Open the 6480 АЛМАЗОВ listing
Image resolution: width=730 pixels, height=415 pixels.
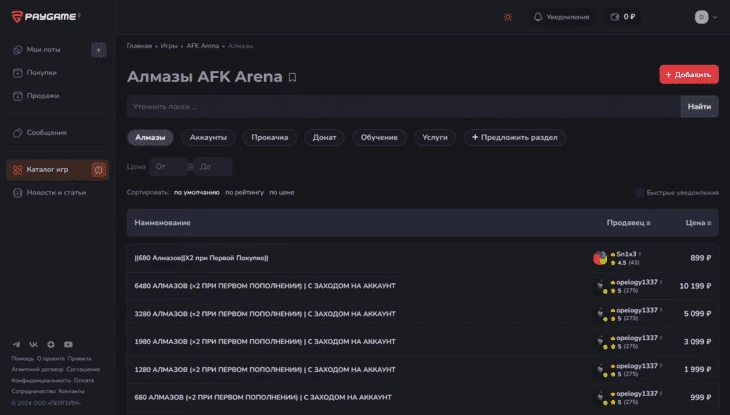click(265, 286)
